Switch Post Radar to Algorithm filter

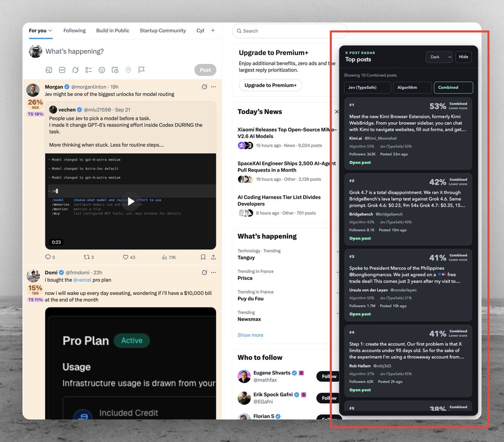coord(412,87)
